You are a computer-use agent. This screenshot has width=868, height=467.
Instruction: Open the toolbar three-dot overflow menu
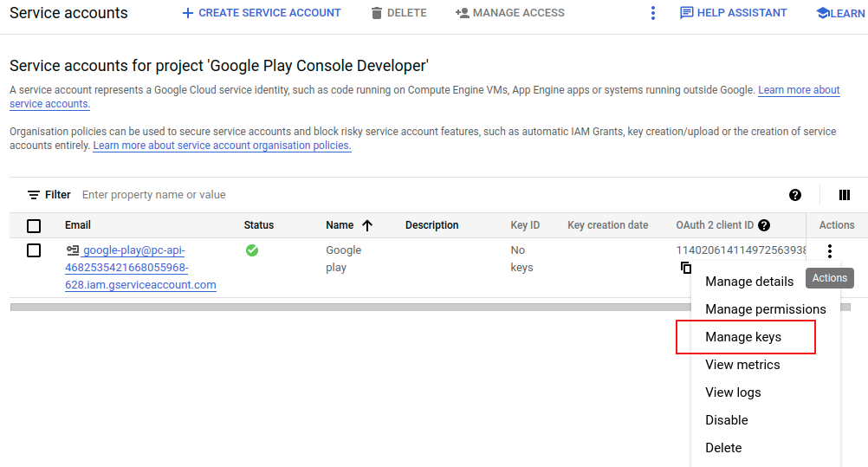click(653, 13)
